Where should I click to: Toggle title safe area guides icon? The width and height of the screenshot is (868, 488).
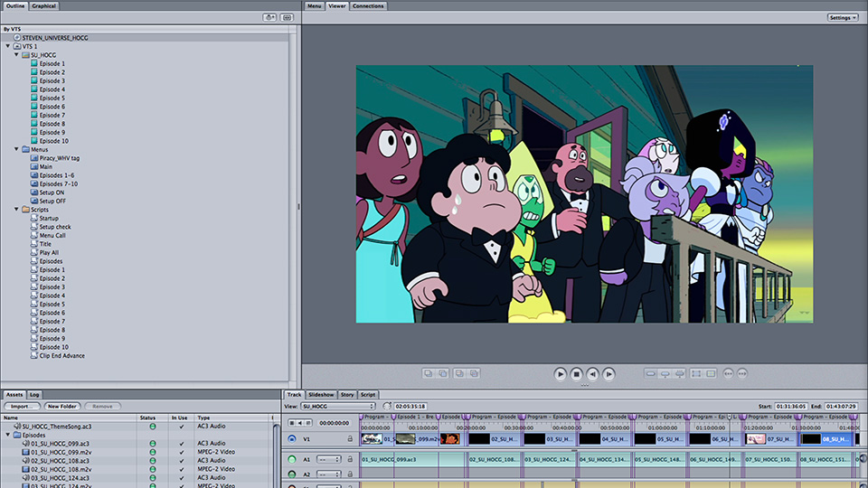click(711, 373)
